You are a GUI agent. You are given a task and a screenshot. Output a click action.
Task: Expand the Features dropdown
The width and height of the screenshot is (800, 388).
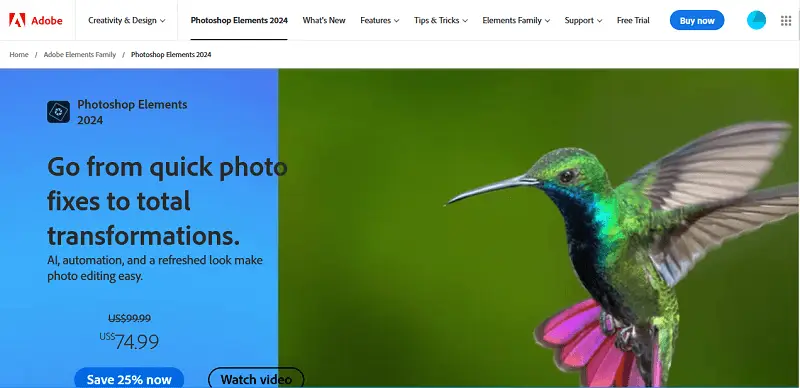click(380, 20)
